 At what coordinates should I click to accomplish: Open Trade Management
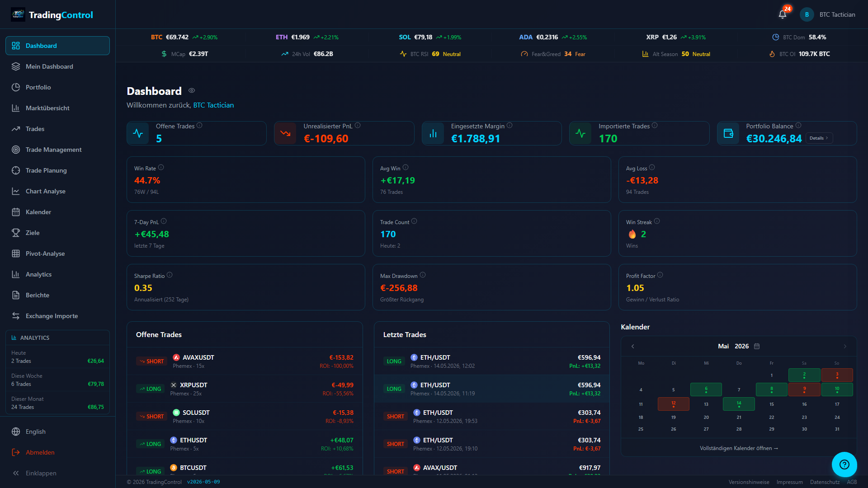click(57, 150)
